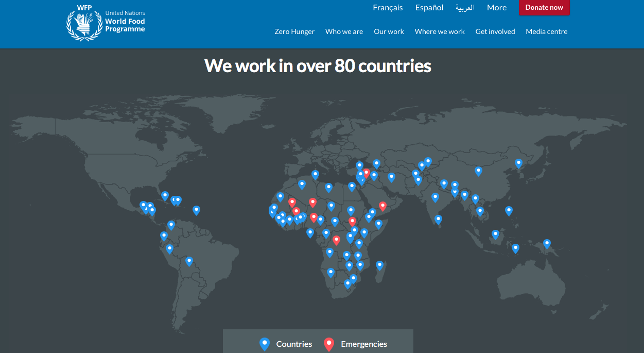Click the WFP logo in the header
The width and height of the screenshot is (644, 353).
click(106, 23)
